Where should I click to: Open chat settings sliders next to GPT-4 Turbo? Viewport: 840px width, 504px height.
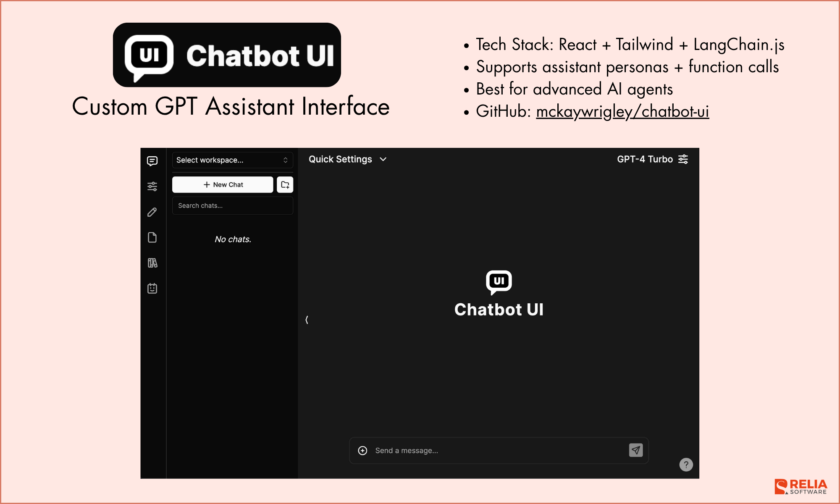click(x=683, y=159)
